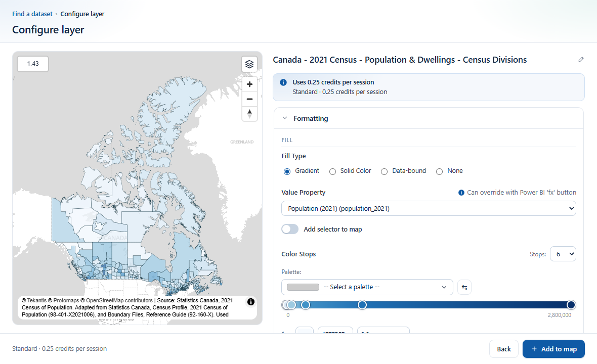Edit layer title with pencil icon
Screen dimensions: 597x364
point(581,59)
